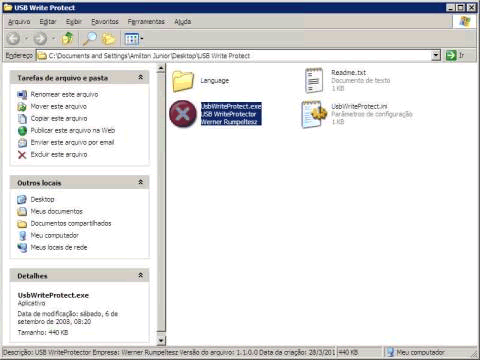Collapse the Detalhes panel

coord(141,275)
